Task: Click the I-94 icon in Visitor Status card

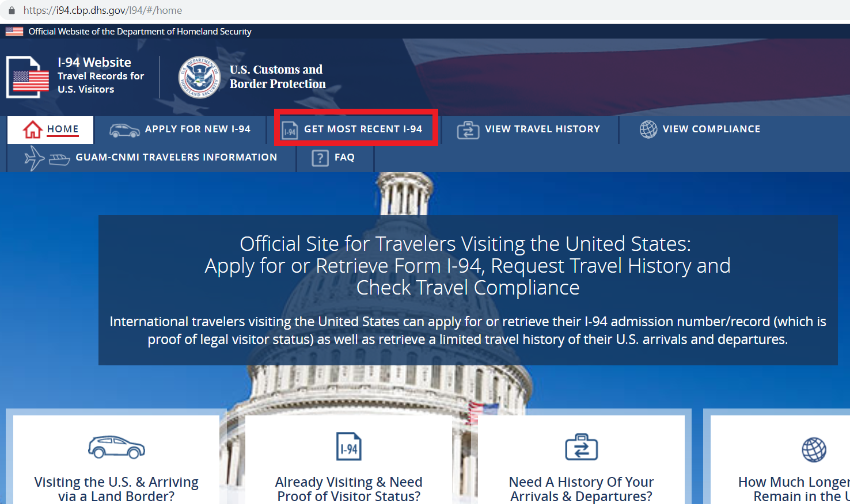Action: click(x=349, y=446)
